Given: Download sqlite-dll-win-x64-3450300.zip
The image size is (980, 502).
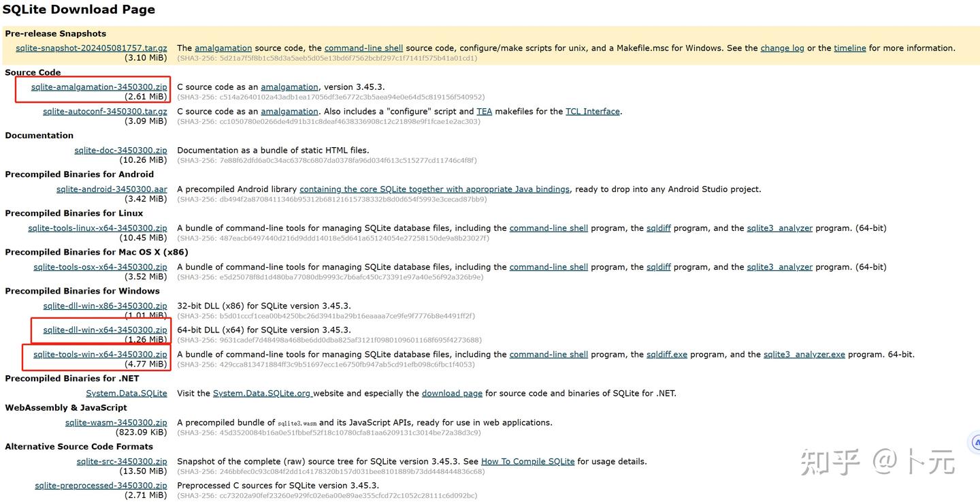Looking at the screenshot, I should coord(104,330).
